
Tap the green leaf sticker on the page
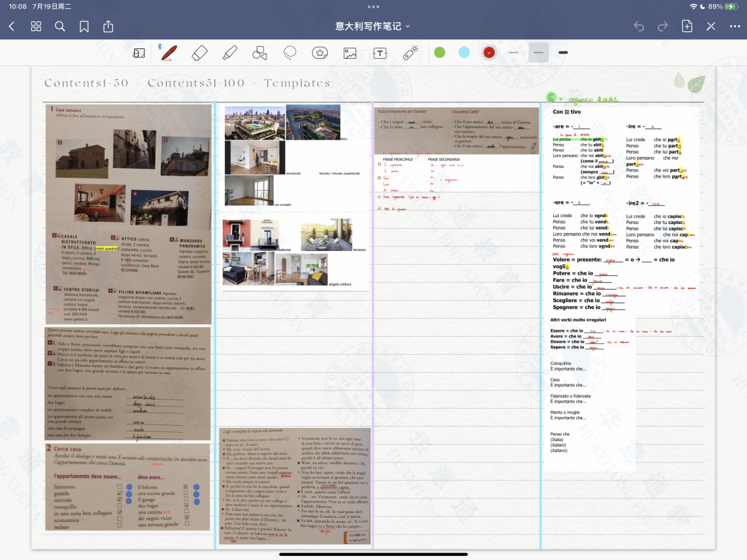pos(696,84)
